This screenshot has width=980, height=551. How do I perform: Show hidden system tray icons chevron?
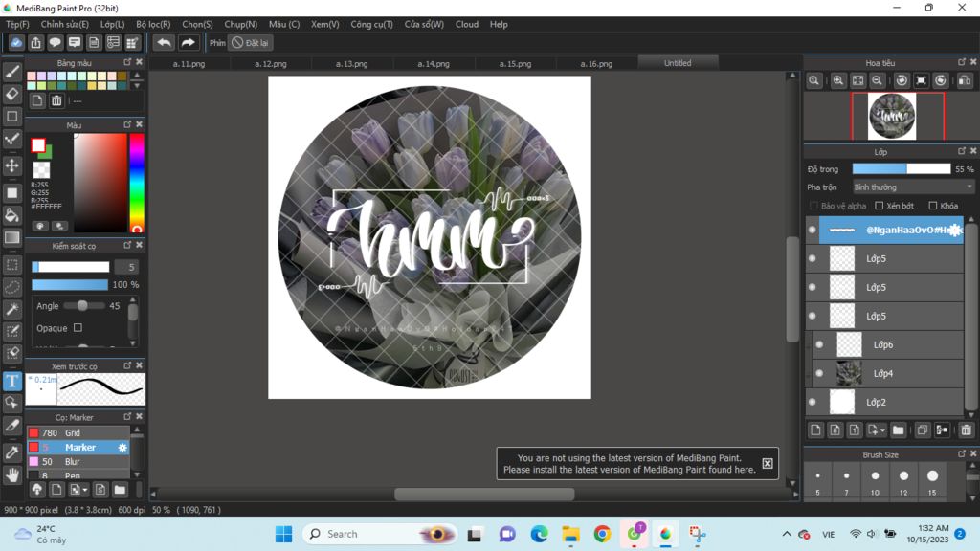(787, 534)
